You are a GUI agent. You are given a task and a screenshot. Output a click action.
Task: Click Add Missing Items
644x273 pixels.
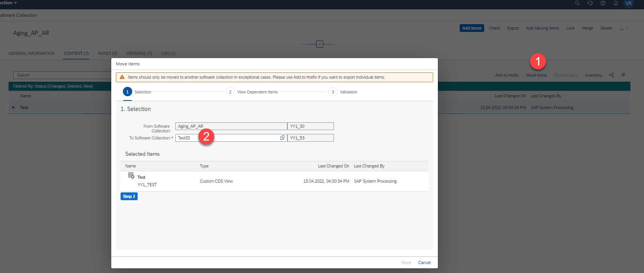[542, 28]
